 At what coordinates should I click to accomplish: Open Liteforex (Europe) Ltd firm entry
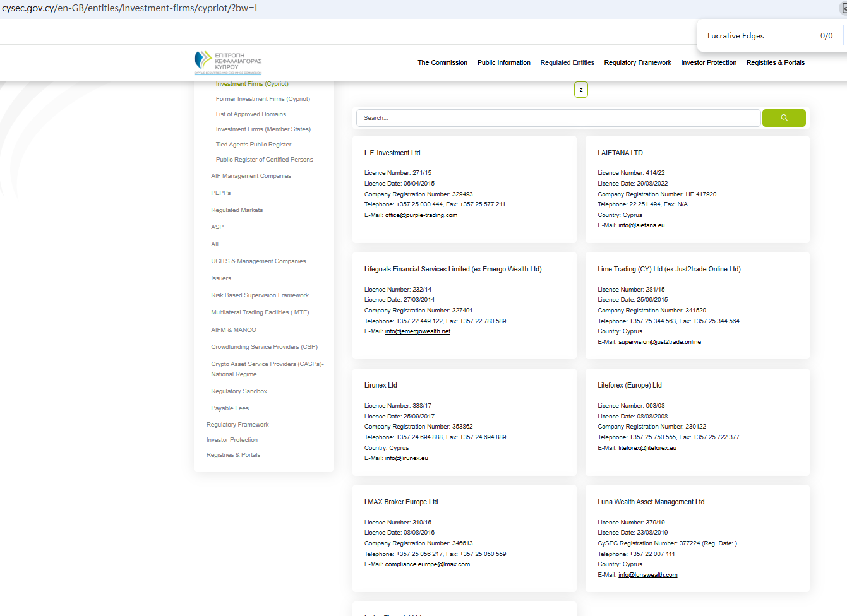click(x=629, y=386)
